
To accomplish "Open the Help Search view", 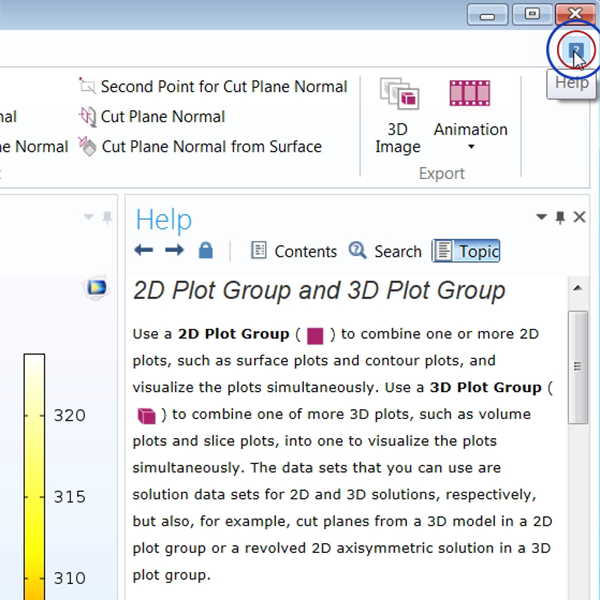I will [385, 251].
